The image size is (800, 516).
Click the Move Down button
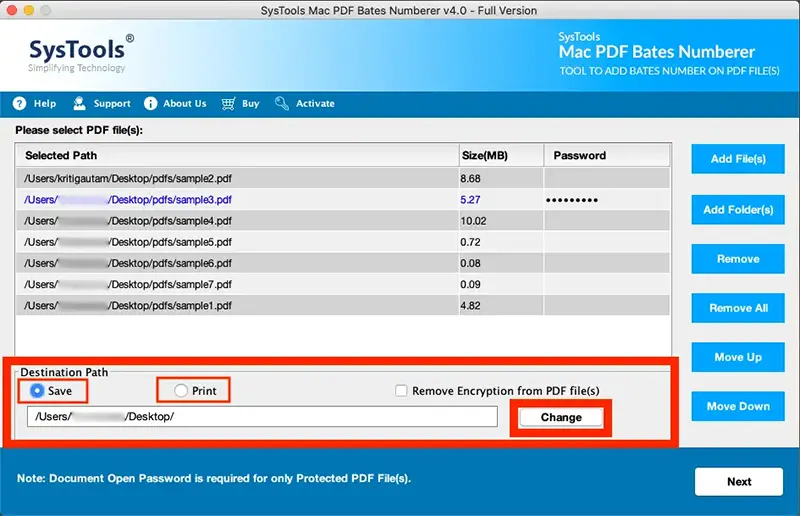coord(738,406)
